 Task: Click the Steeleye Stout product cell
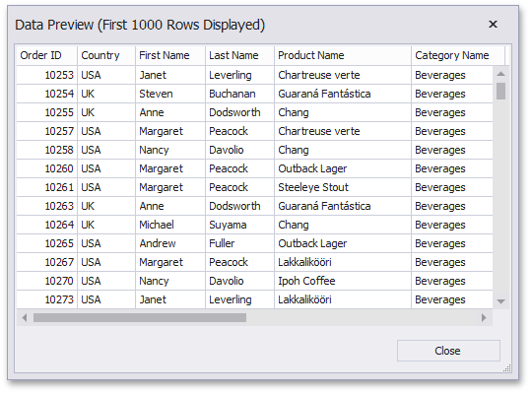coord(342,187)
